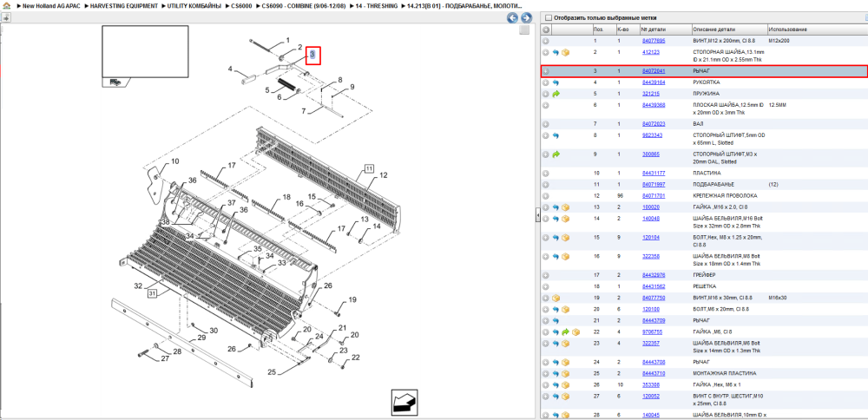This screenshot has width=868, height=420.
Task: Click the box icon for part 9706755
Action: [575, 332]
